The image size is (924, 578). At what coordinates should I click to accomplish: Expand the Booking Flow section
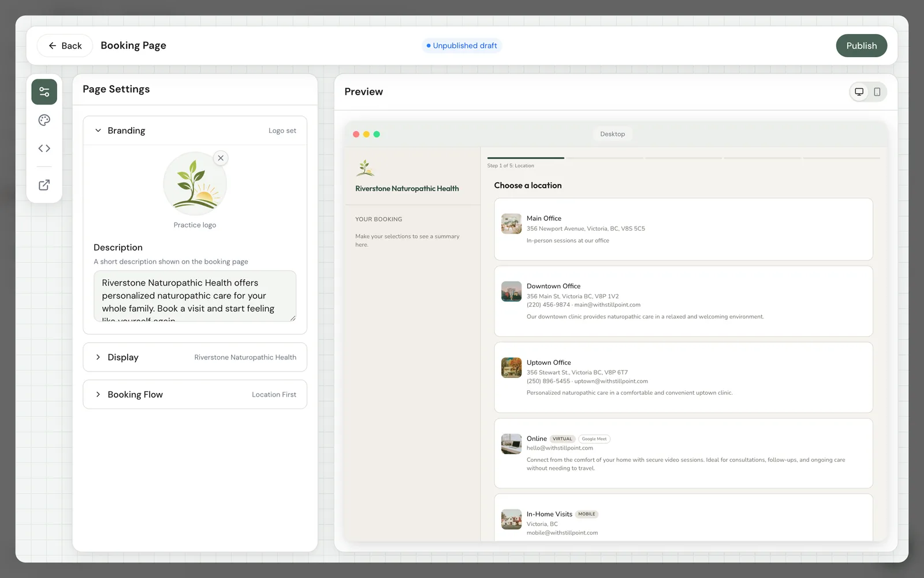click(195, 394)
